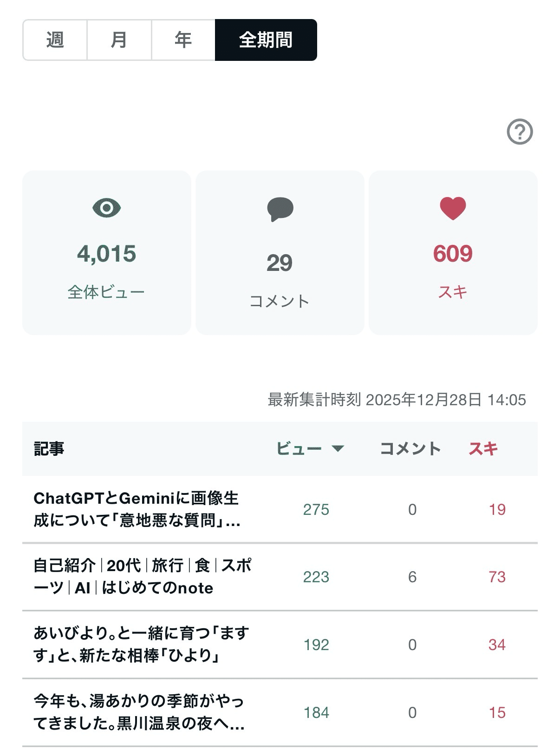This screenshot has height=750, width=560.
Task: Sort articles by コメント column header
Action: click(410, 448)
